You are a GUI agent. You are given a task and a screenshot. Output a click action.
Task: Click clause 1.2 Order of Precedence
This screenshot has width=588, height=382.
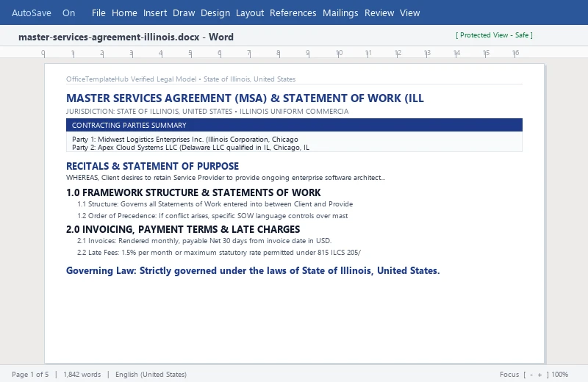212,215
